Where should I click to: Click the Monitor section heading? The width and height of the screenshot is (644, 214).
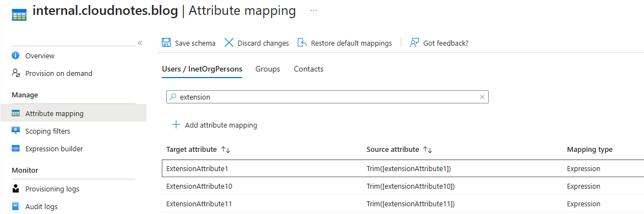[25, 170]
